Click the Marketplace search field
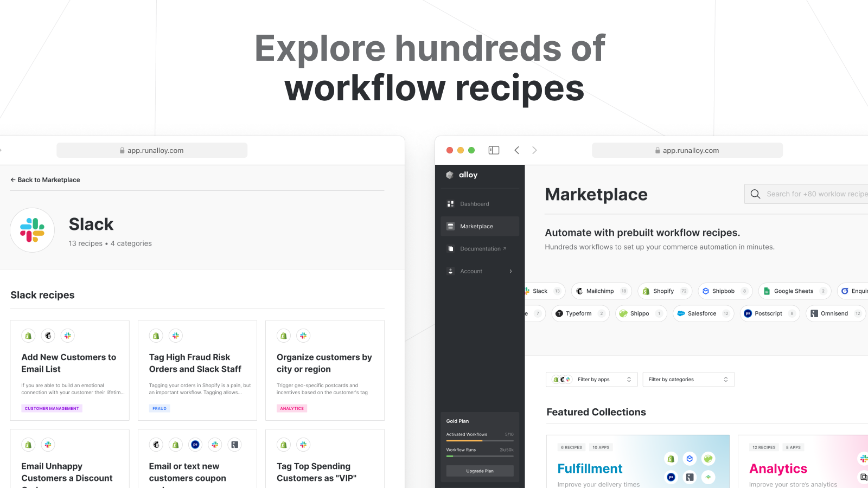This screenshot has width=868, height=488. pos(808,194)
